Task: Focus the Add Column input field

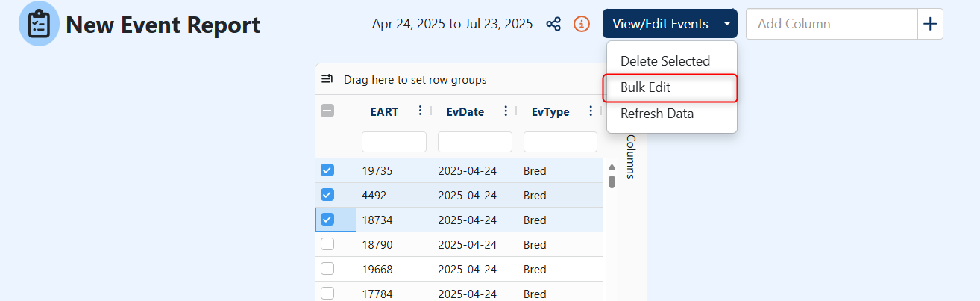Action: click(831, 24)
